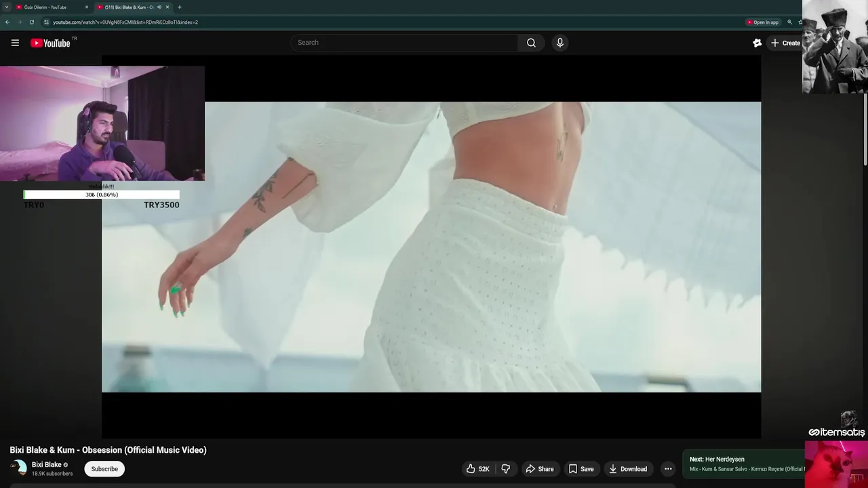Open the YouTube hamburger guide menu
Screen dimensions: 868x488
tap(15, 43)
